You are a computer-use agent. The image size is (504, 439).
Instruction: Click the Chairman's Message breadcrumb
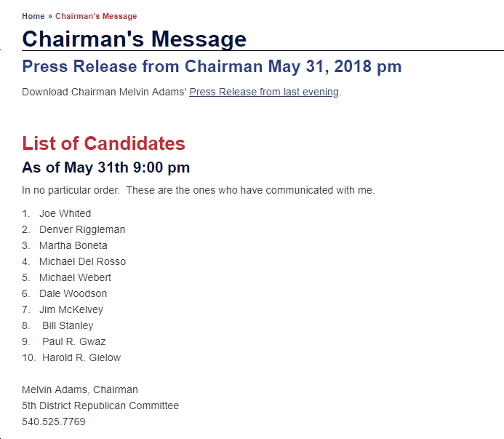click(x=96, y=16)
